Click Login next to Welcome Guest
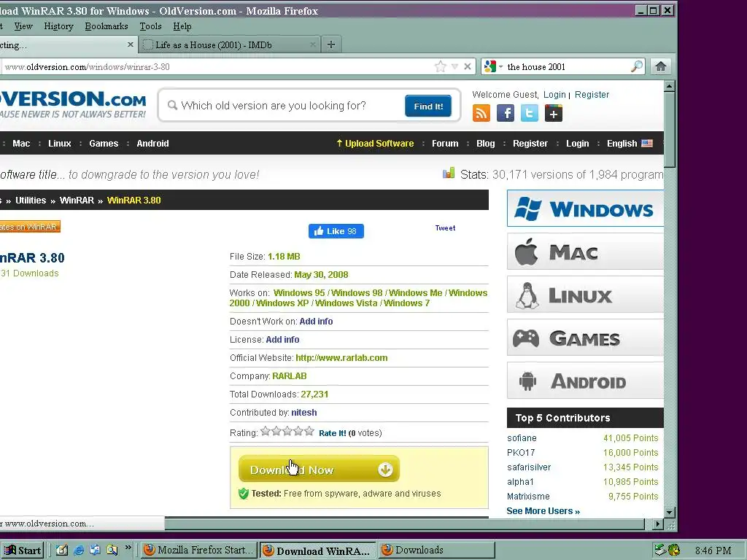 (x=554, y=95)
